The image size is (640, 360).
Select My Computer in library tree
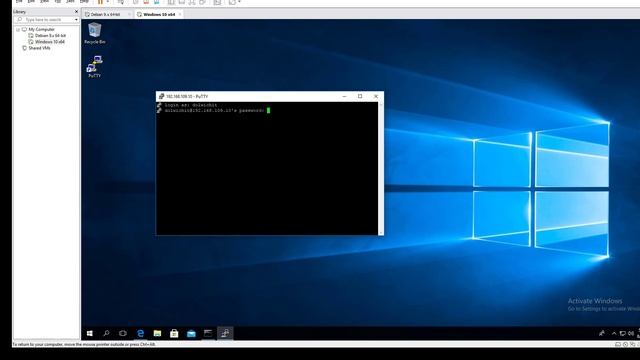[41, 30]
